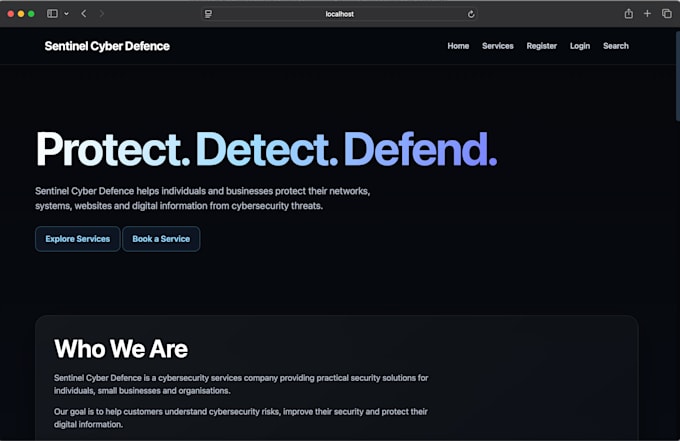This screenshot has height=441, width=680.
Task: Open the page reader icon in the address bar
Action: [209, 14]
